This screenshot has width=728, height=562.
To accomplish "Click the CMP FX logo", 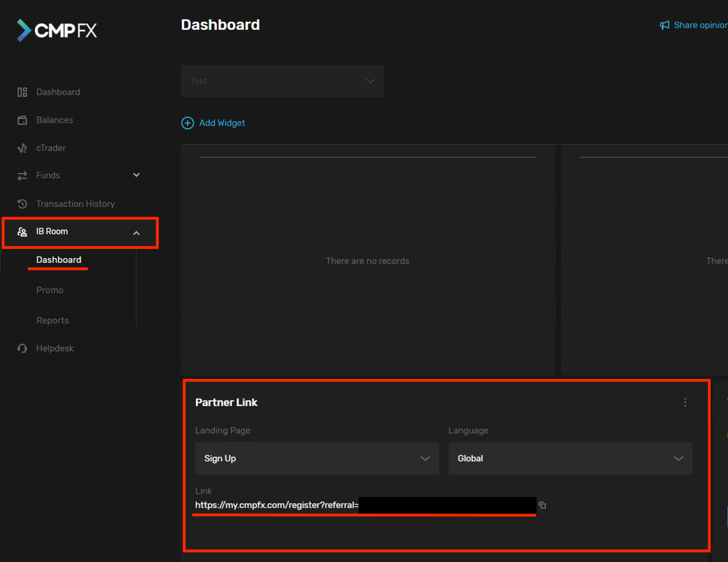I will click(x=57, y=30).
